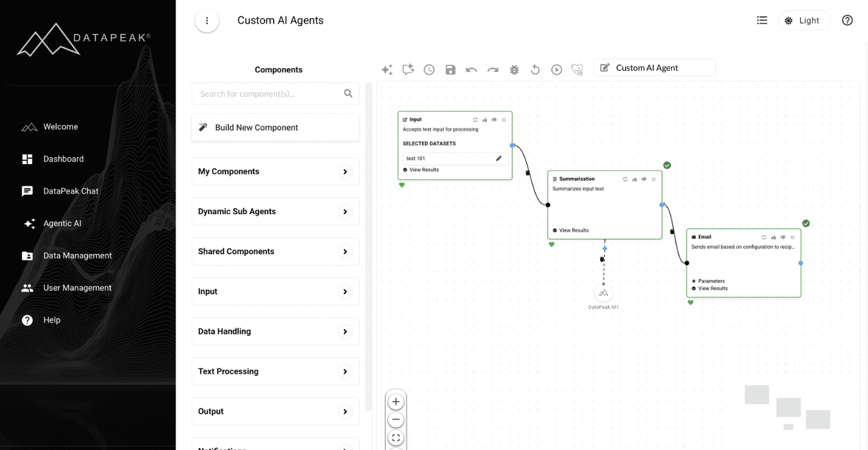Click the Custom AI Agent name field
This screenshot has width=868, height=450.
point(655,68)
